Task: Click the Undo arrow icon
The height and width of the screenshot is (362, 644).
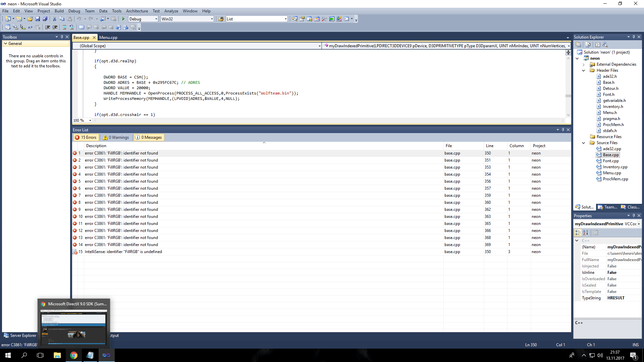Action: pos(79,19)
